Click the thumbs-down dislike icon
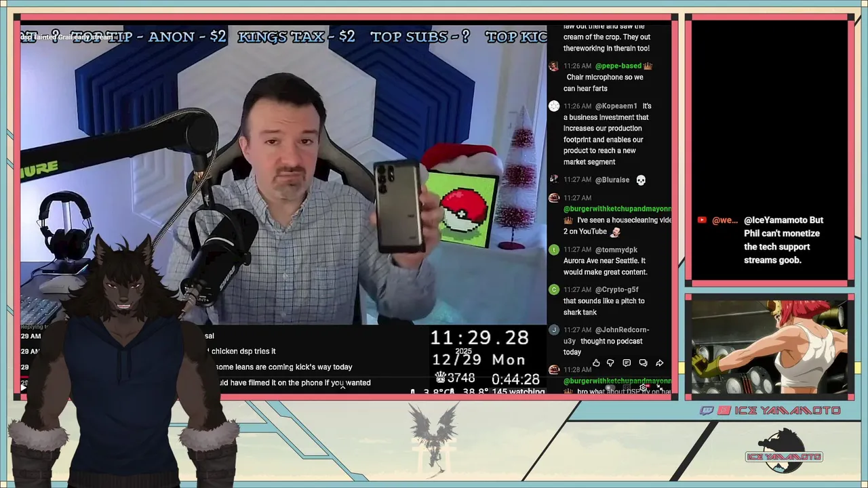The height and width of the screenshot is (488, 868). [x=610, y=363]
